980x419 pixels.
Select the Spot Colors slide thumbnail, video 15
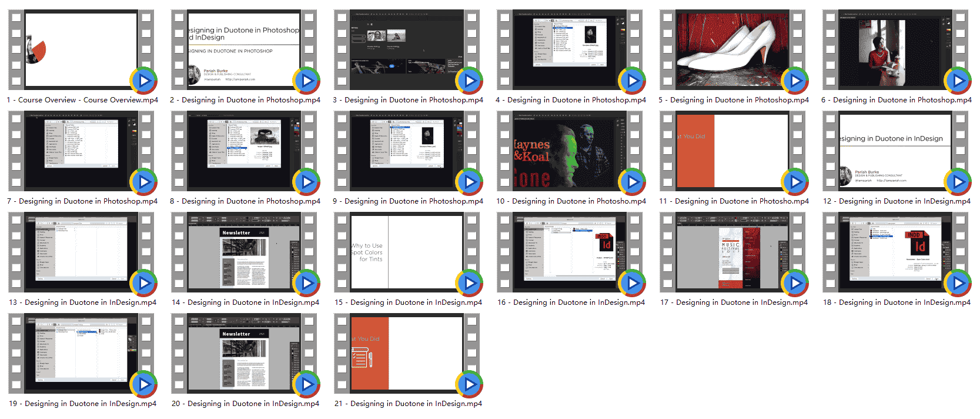(407, 252)
